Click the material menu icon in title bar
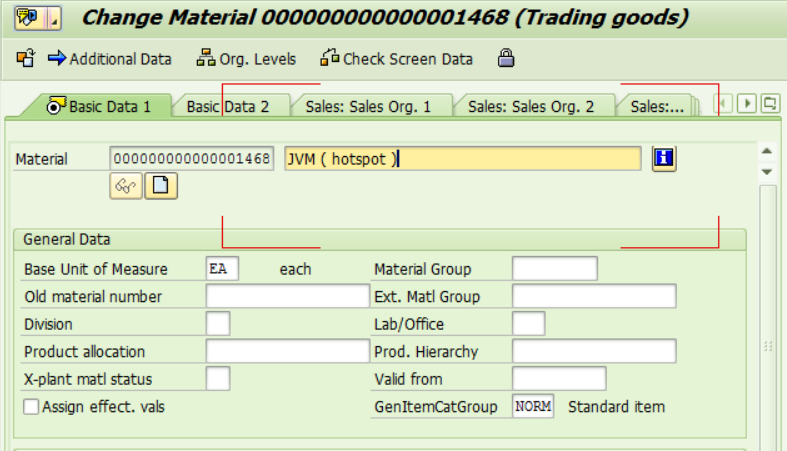Image resolution: width=787 pixels, height=451 pixels. click(38, 19)
